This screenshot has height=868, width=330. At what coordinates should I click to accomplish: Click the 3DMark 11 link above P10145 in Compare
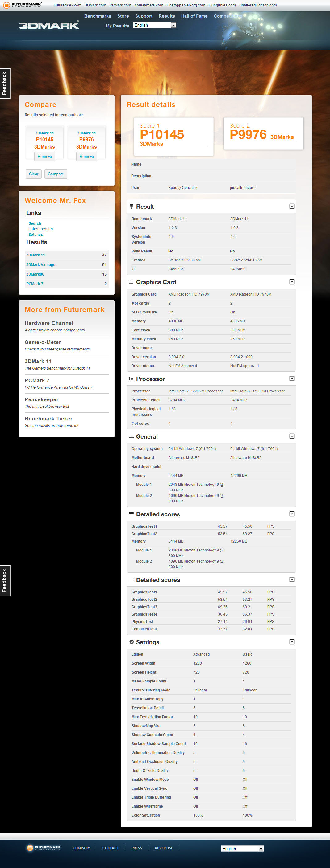44,133
